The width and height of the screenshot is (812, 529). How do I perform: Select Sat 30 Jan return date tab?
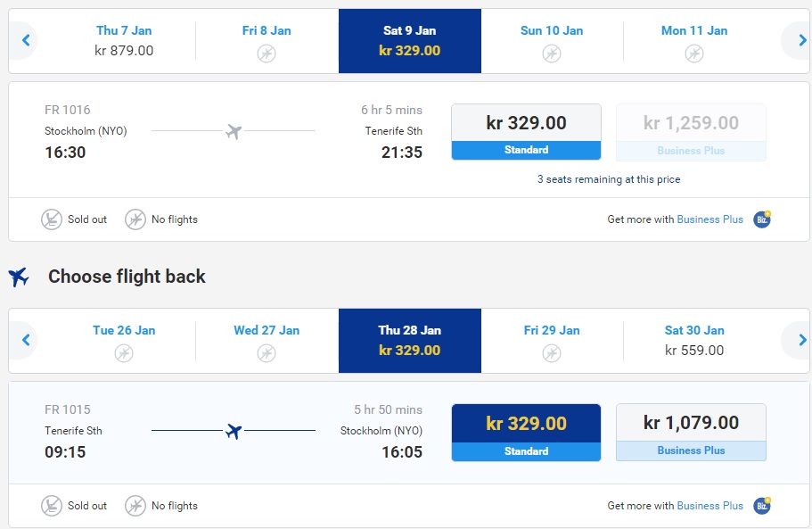694,341
